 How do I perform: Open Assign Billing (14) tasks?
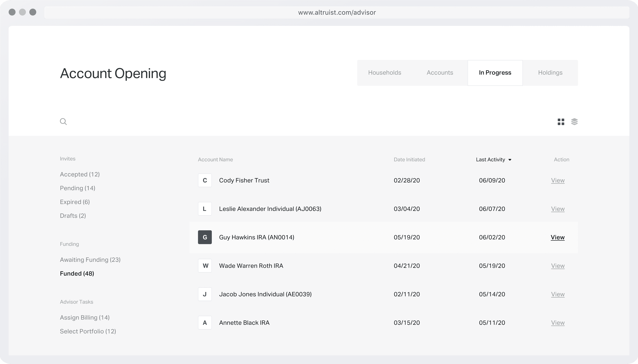pyautogui.click(x=85, y=318)
